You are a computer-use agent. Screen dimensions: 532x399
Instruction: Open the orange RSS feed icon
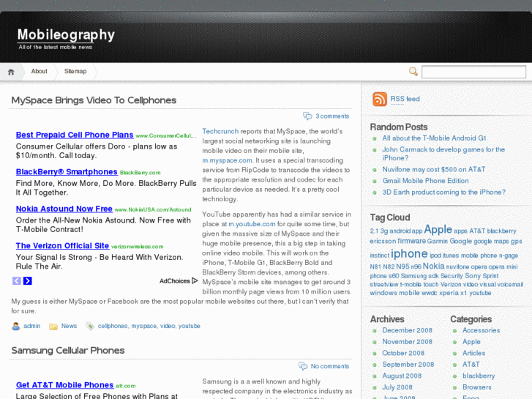point(380,99)
